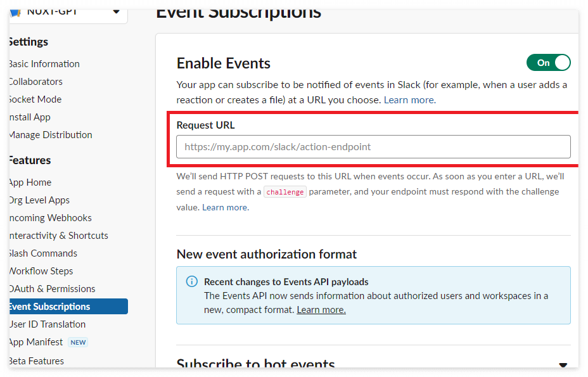This screenshot has width=588, height=377.
Task: Click New event authorization format heading
Action: click(x=267, y=254)
